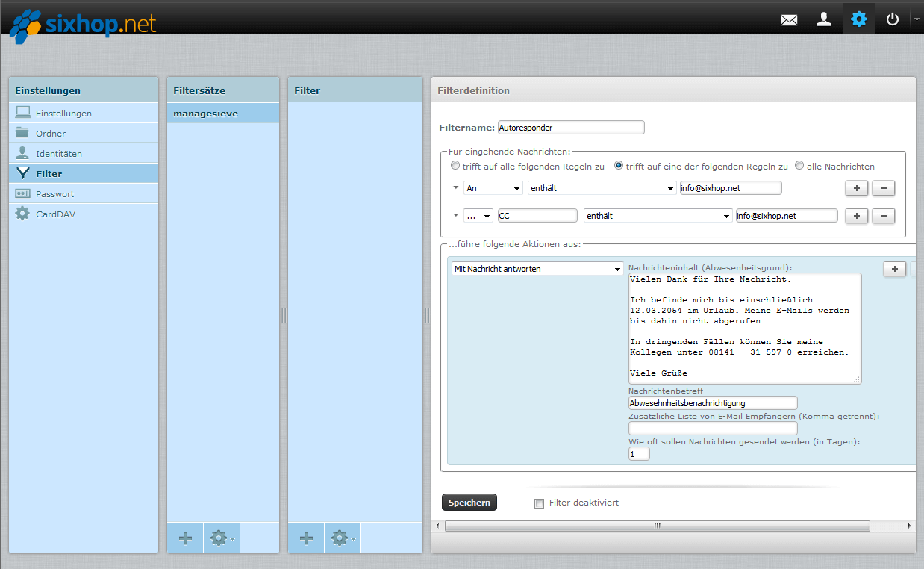Open the Passwort section

click(84, 194)
